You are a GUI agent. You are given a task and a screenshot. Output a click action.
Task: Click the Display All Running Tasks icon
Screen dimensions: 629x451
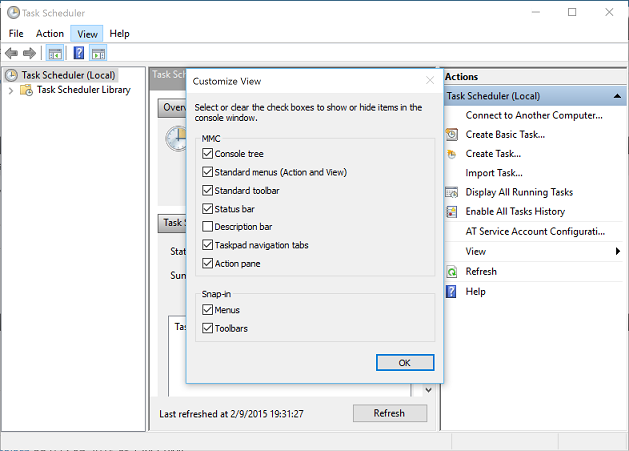click(452, 193)
